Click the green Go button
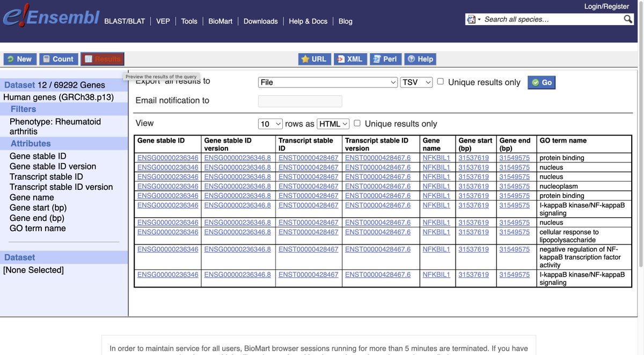644x355 pixels. click(x=541, y=82)
